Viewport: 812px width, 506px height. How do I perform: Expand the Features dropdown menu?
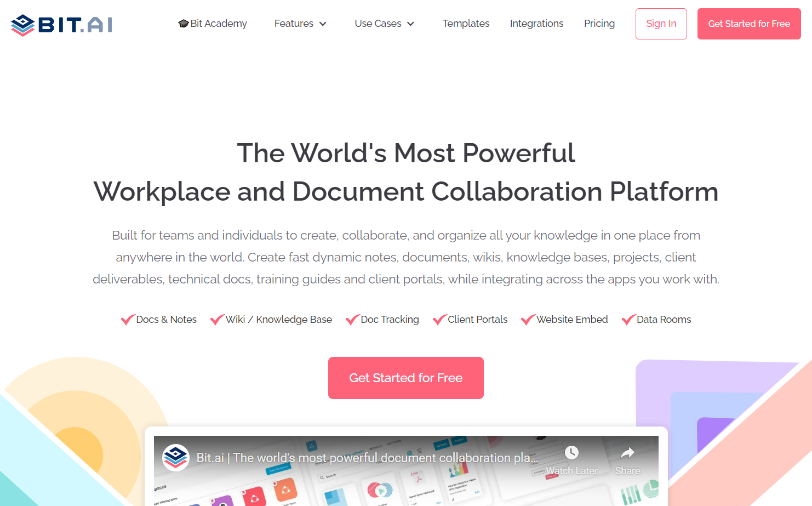(x=300, y=24)
